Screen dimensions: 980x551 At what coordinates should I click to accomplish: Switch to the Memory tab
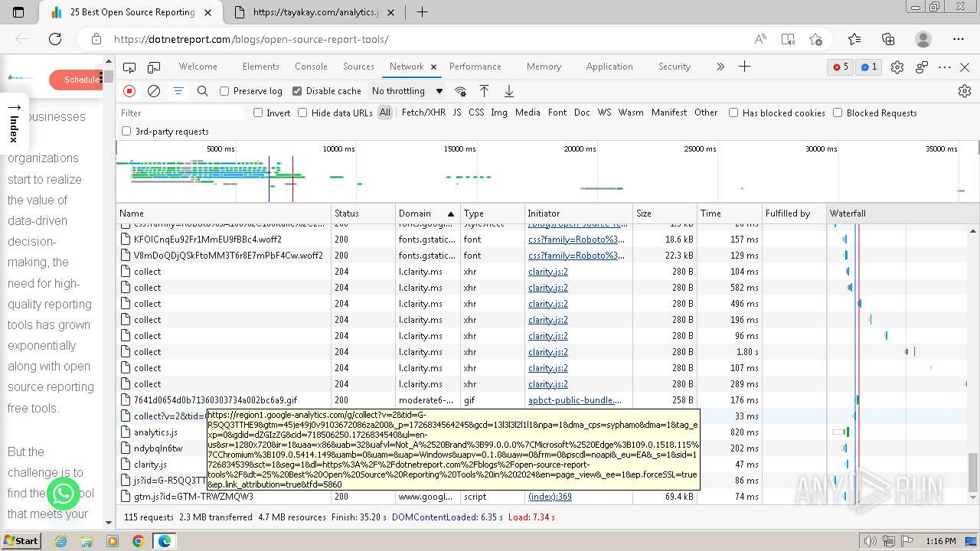[x=544, y=67]
